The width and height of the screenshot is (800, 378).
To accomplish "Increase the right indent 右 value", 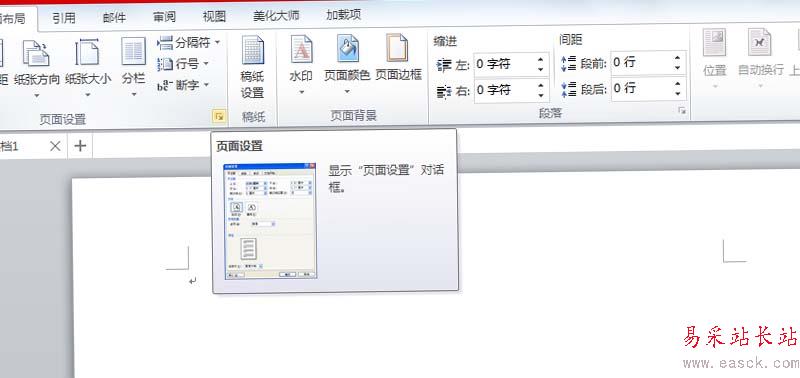I will click(541, 86).
